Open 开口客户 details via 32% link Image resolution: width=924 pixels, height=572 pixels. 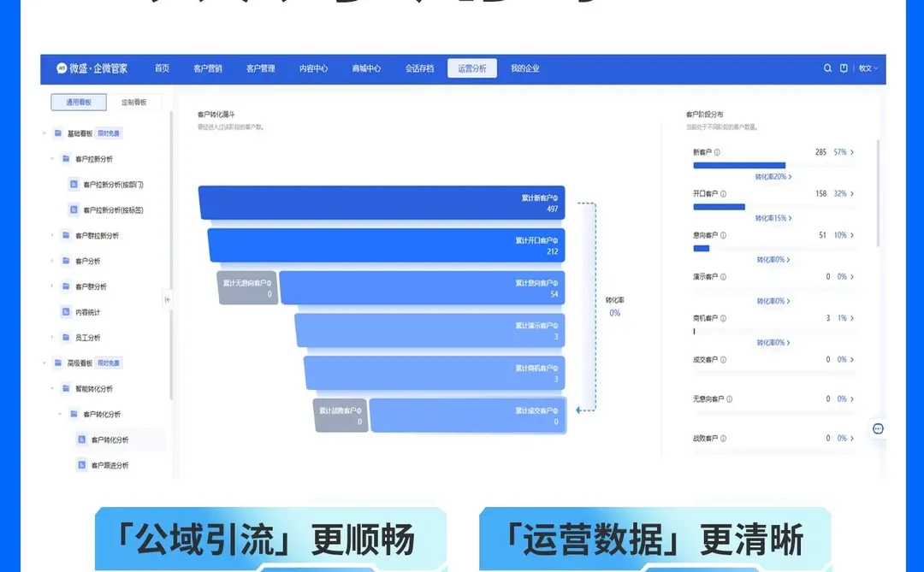pyautogui.click(x=840, y=193)
